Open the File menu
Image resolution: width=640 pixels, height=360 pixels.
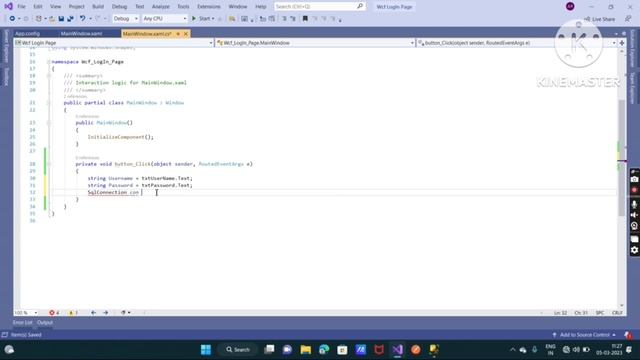(21, 7)
